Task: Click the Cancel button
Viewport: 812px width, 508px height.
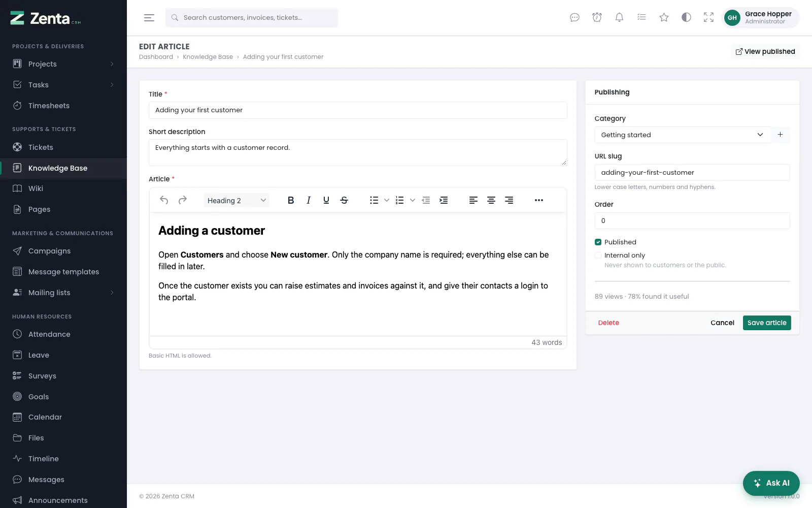Action: (722, 323)
